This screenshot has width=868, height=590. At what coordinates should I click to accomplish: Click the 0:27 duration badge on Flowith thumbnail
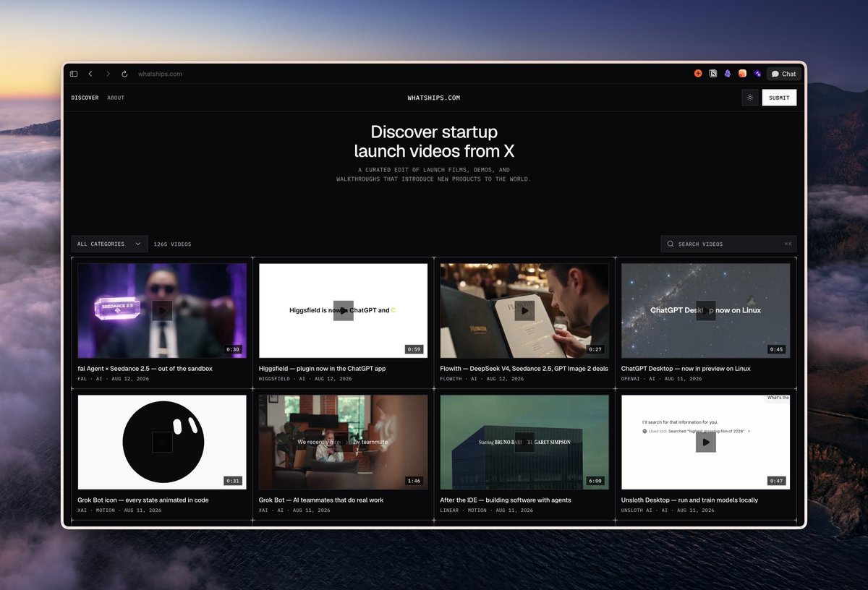[x=595, y=349]
